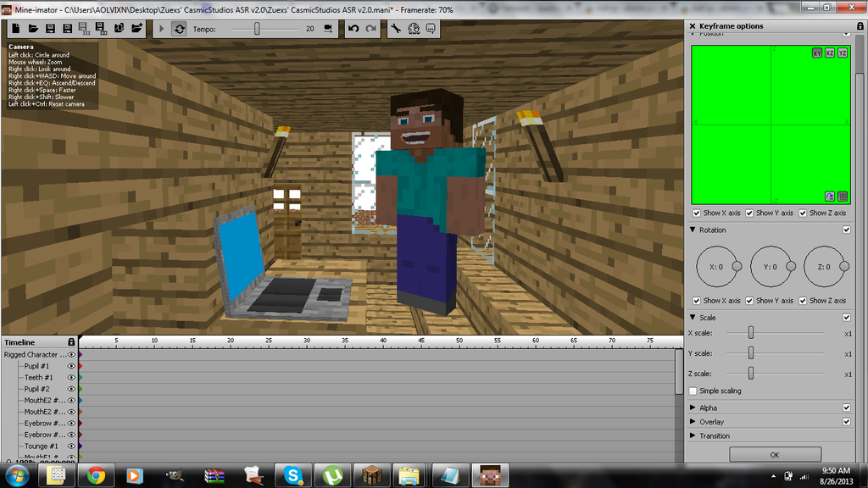
Task: Toggle the loop animation button
Action: click(180, 29)
